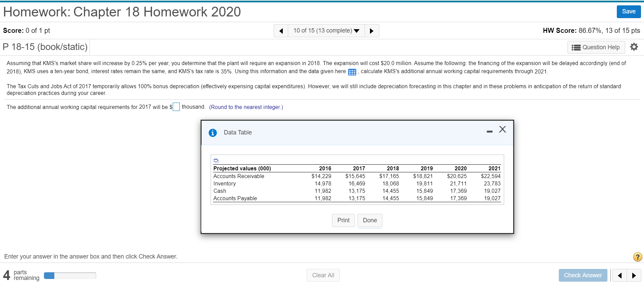The height and width of the screenshot is (284, 644).
Task: Click the 2019 column header
Action: pos(427,169)
